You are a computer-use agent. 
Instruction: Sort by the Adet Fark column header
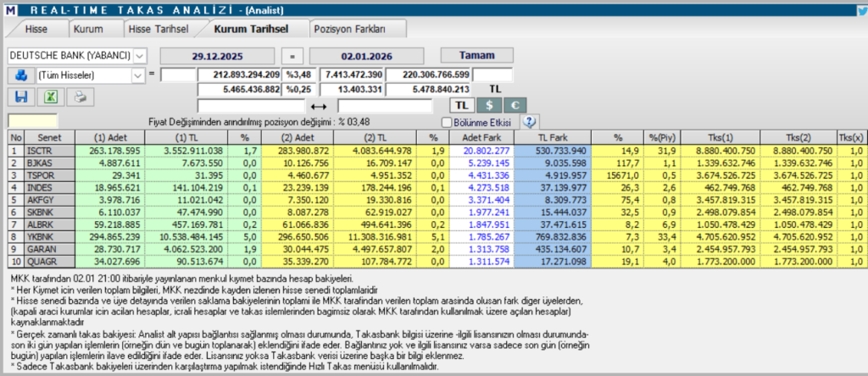click(x=481, y=137)
